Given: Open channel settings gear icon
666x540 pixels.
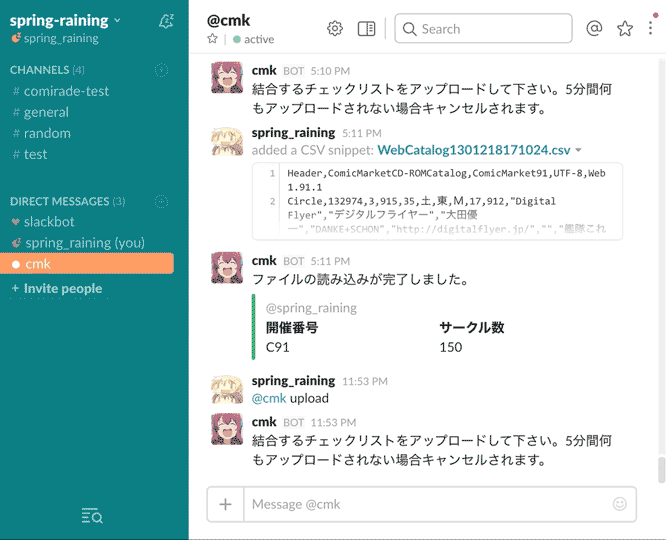Looking at the screenshot, I should [335, 28].
